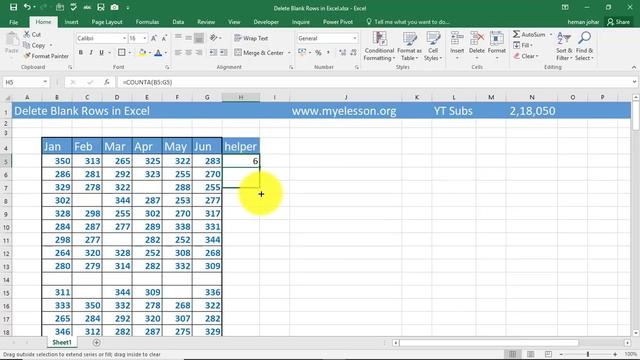Click the zoom slider handle

(588, 354)
